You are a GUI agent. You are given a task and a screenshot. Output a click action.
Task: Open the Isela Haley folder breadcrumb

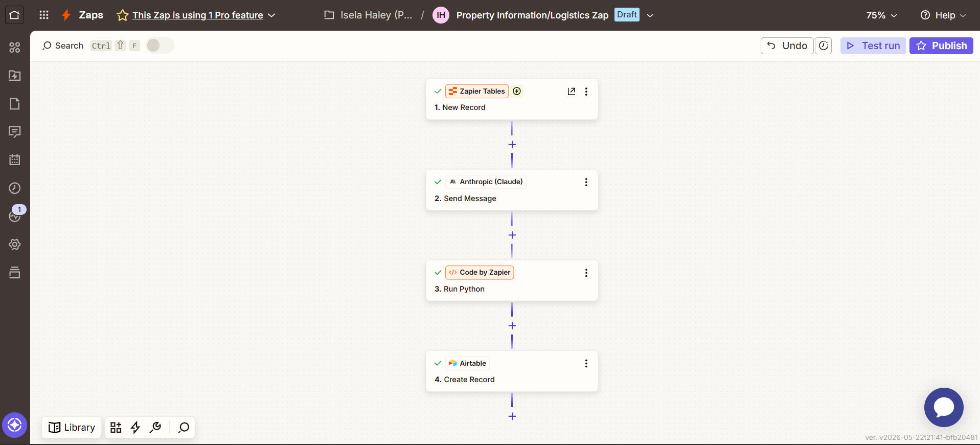[x=376, y=15]
